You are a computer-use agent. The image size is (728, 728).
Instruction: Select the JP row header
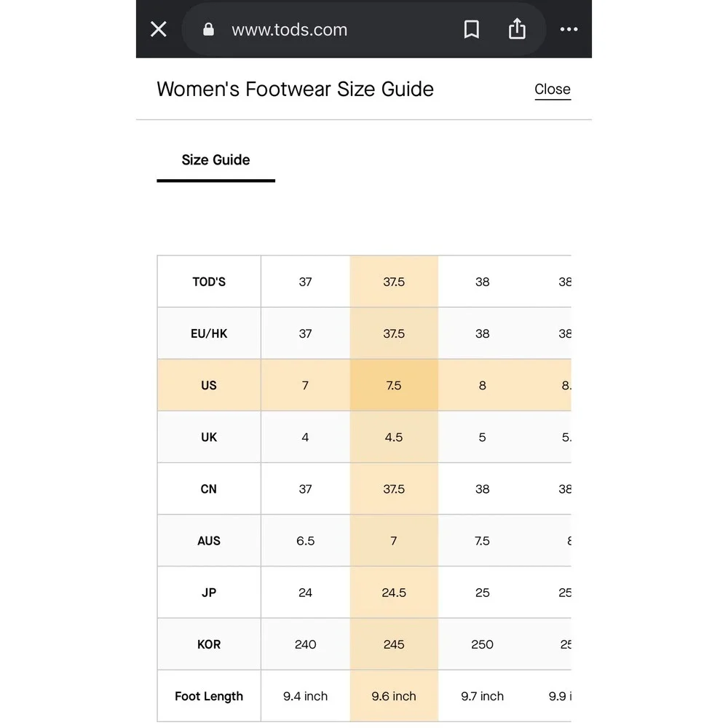coord(209,593)
